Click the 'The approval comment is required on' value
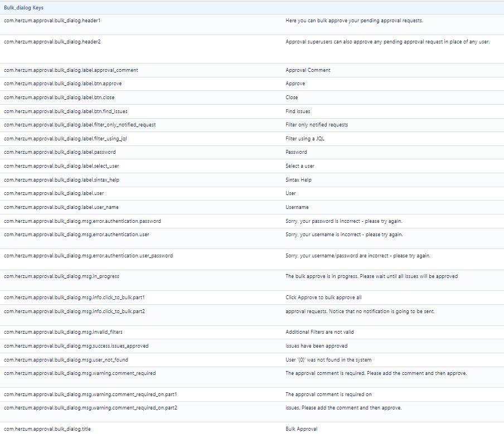Screen dimensions: 504x434 click(x=328, y=394)
